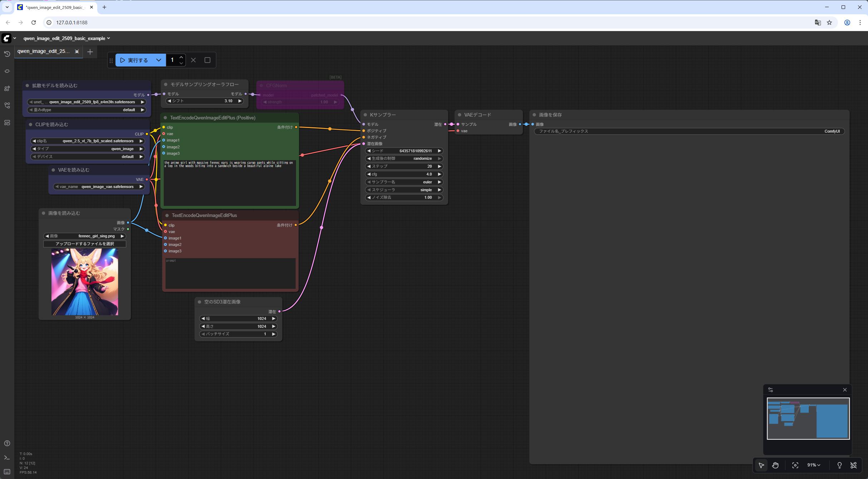Open the queue history sidebar icon
This screenshot has width=868, height=479.
tap(7, 54)
